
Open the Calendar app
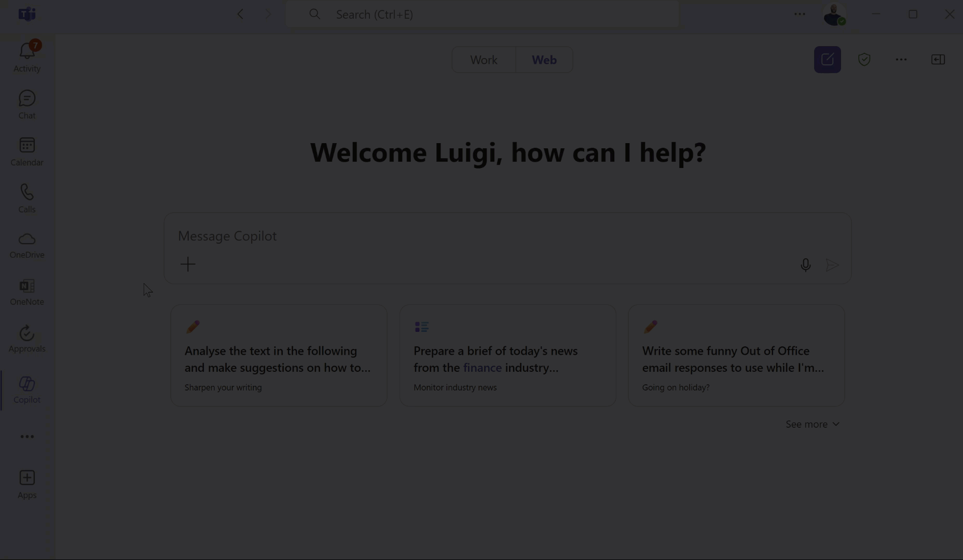click(x=27, y=151)
